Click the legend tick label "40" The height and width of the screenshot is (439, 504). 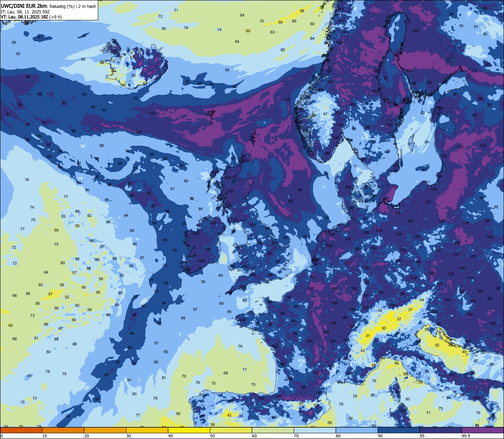pyautogui.click(x=170, y=436)
